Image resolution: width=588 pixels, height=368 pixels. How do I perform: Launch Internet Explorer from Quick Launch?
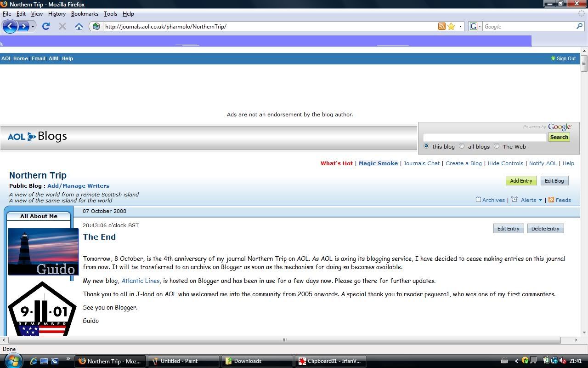(x=34, y=361)
